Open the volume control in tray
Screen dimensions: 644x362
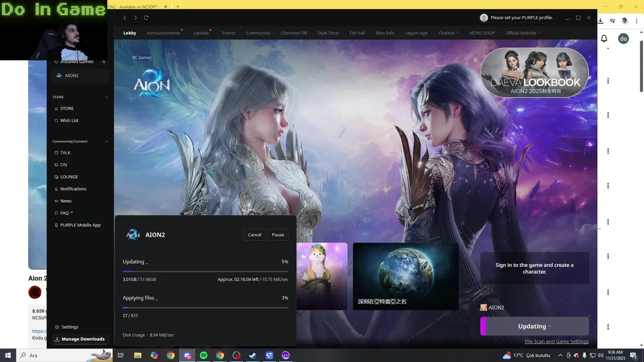point(601,355)
